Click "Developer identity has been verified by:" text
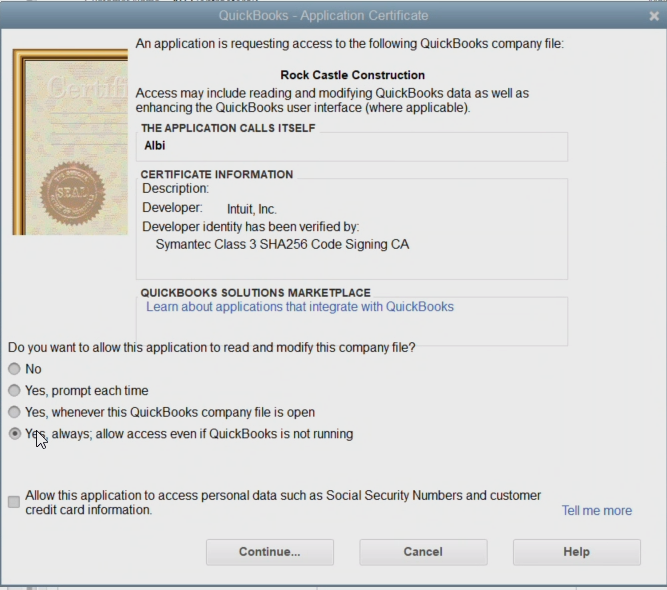This screenshot has width=667, height=590. [251, 227]
